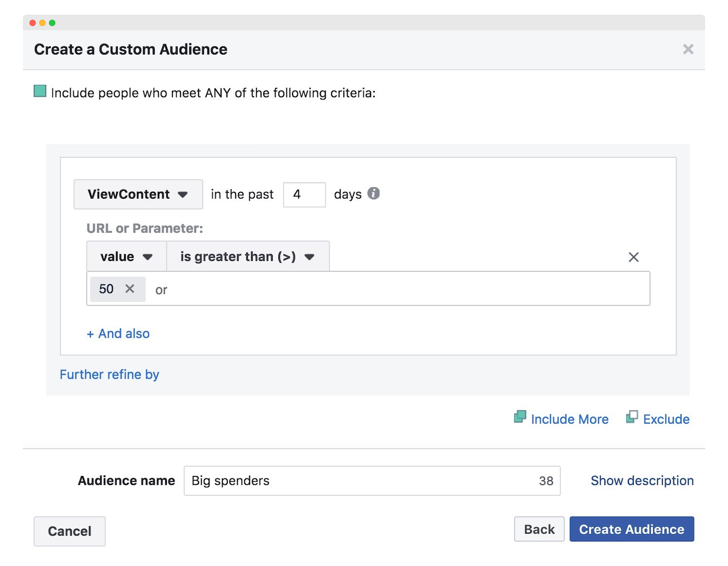Remove the 50 value tag
This screenshot has height=566, width=728.
pyautogui.click(x=130, y=289)
